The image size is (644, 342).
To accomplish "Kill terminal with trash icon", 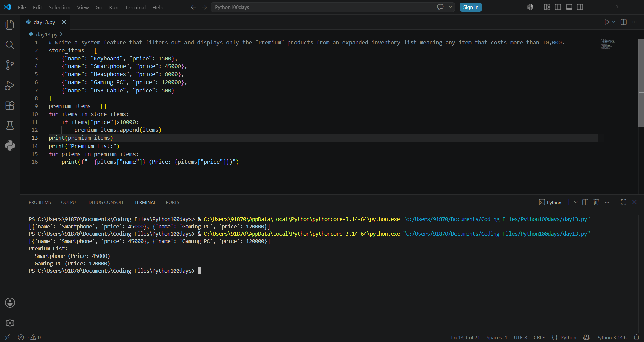I will tap(596, 202).
